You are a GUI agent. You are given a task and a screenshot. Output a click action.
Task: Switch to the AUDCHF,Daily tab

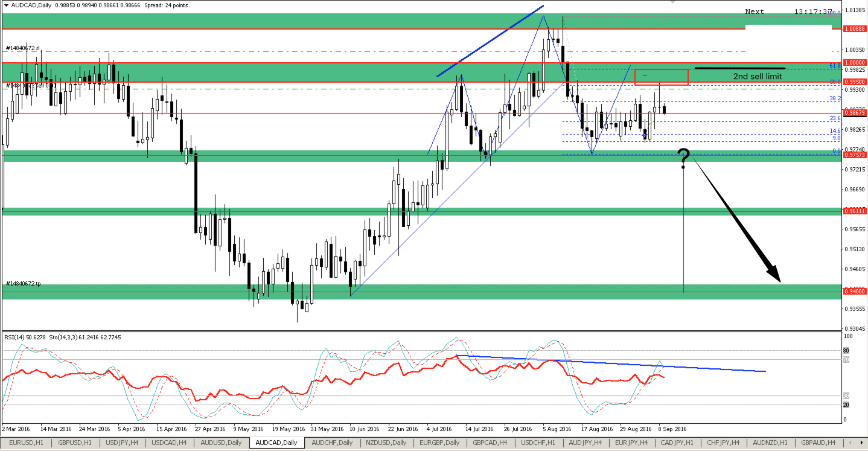(x=332, y=443)
